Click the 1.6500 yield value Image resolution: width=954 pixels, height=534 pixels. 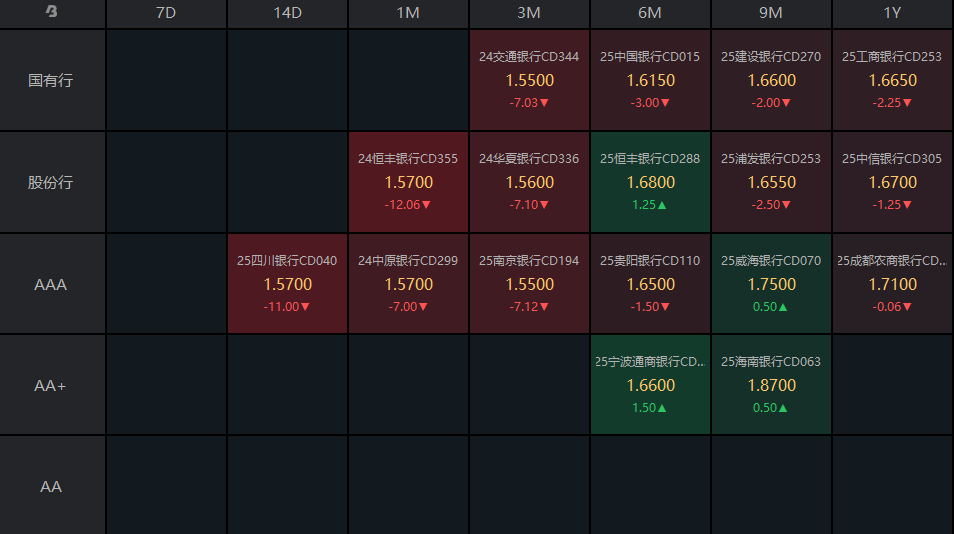click(x=650, y=284)
